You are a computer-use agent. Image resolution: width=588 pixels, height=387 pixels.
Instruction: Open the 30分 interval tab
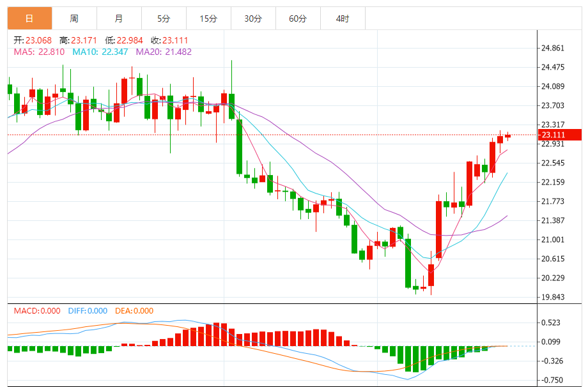(253, 19)
